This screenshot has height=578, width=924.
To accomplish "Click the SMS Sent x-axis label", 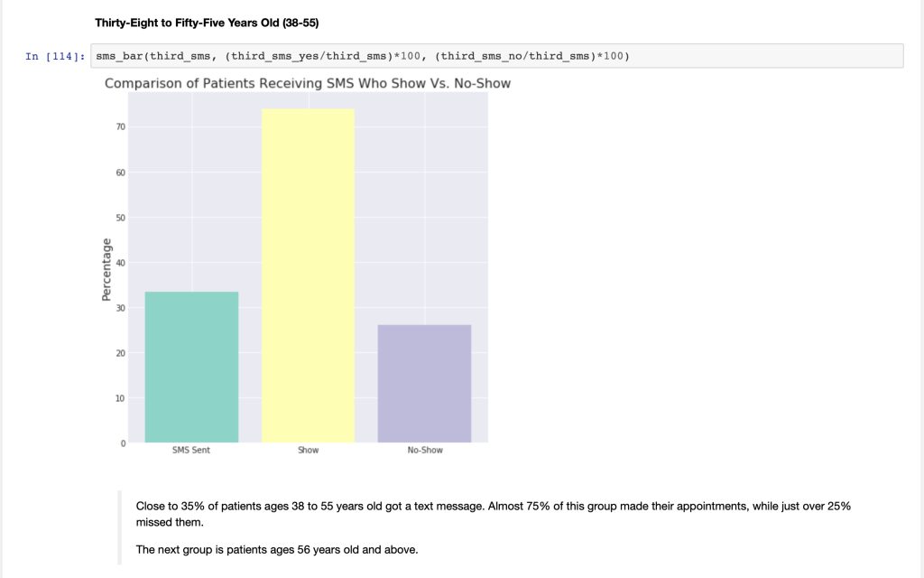I will click(x=191, y=450).
